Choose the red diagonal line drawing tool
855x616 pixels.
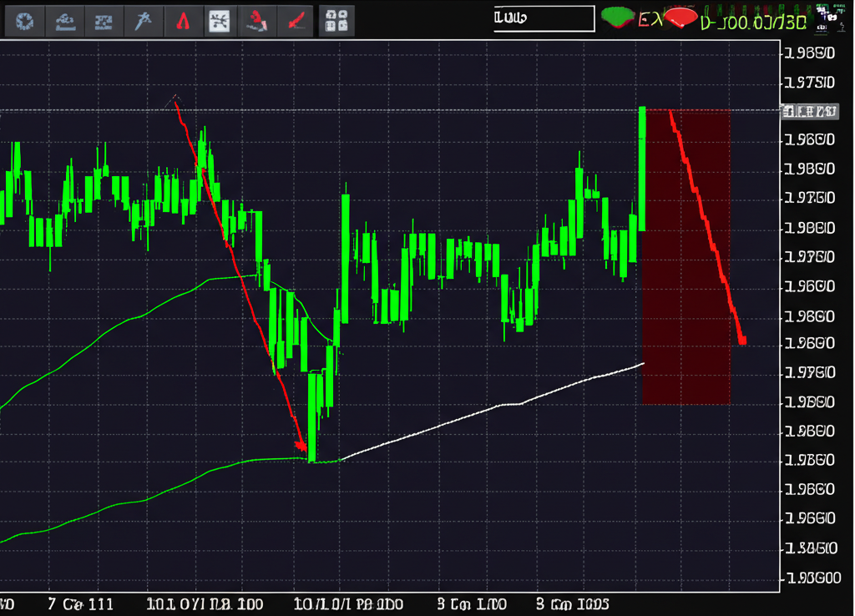point(296,21)
